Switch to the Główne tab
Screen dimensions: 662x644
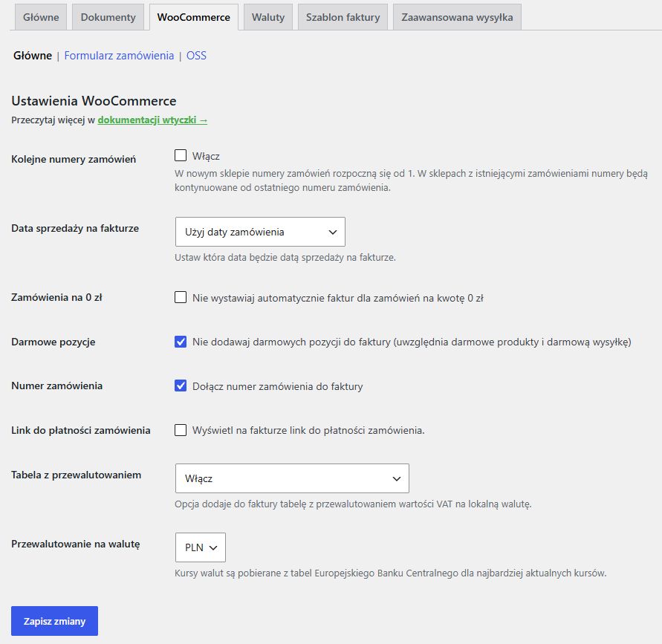41,17
